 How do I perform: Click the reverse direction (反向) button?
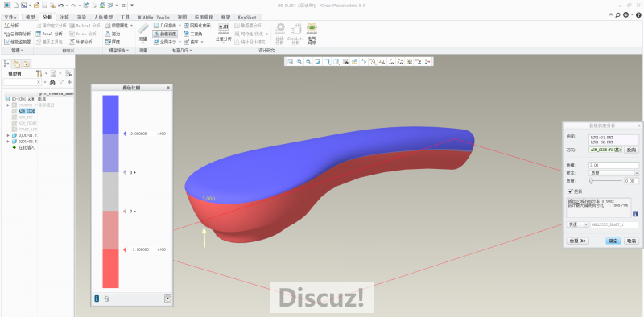pos(632,150)
